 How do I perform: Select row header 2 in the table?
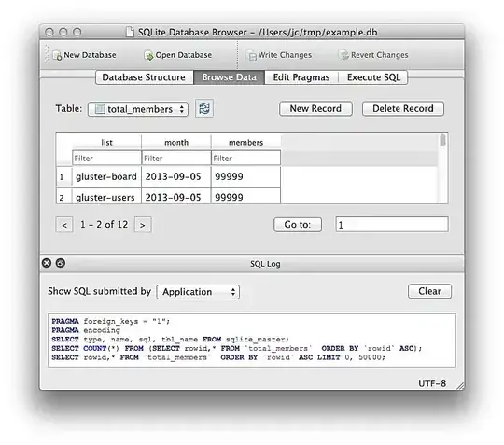[x=64, y=196]
